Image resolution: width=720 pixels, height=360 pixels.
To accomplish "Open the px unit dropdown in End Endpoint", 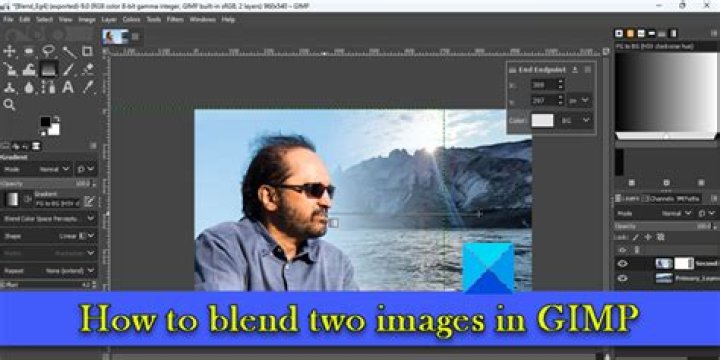I will (x=580, y=100).
